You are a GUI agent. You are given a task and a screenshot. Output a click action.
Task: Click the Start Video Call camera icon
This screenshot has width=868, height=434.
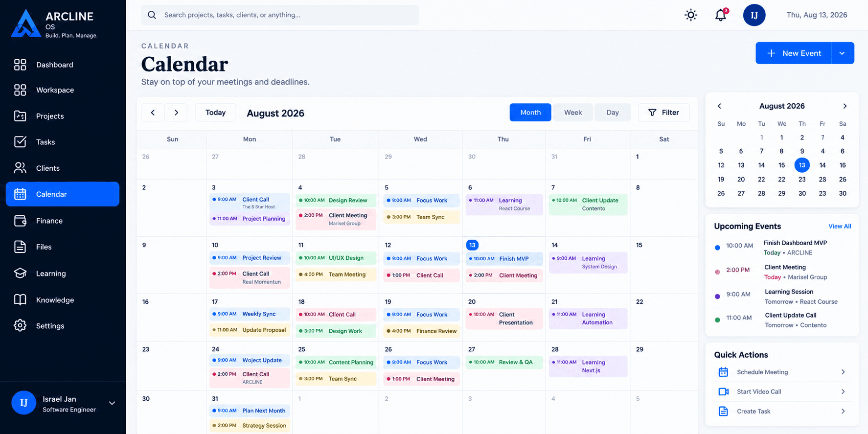[x=723, y=391]
